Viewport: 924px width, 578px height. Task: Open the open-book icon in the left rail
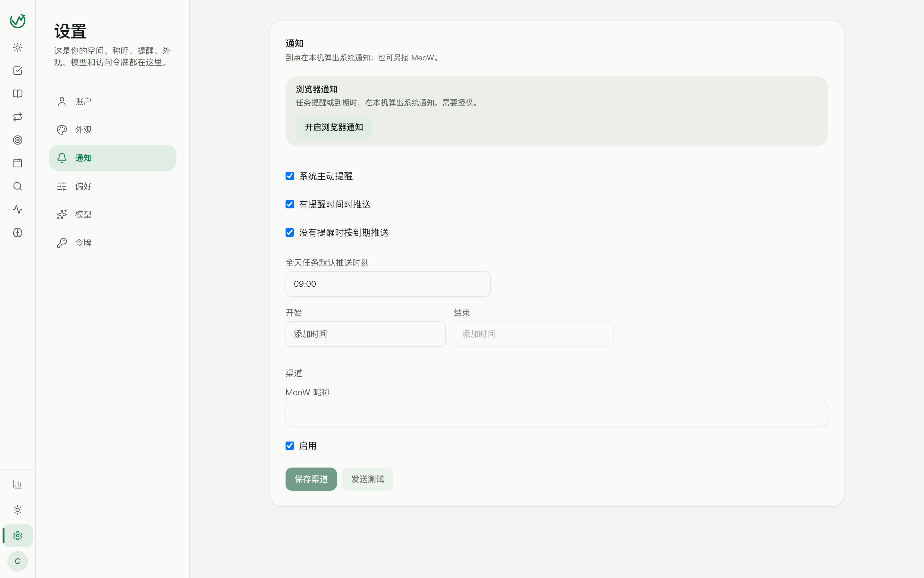[18, 94]
